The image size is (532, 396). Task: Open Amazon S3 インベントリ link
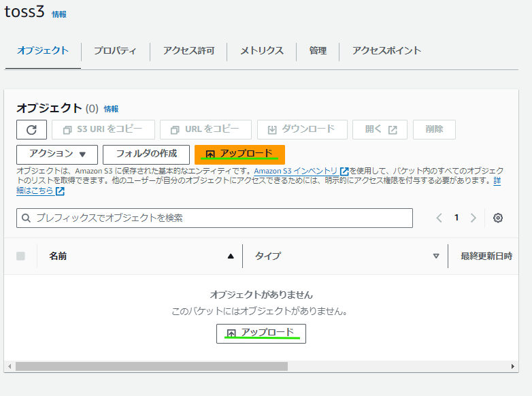[x=295, y=171]
